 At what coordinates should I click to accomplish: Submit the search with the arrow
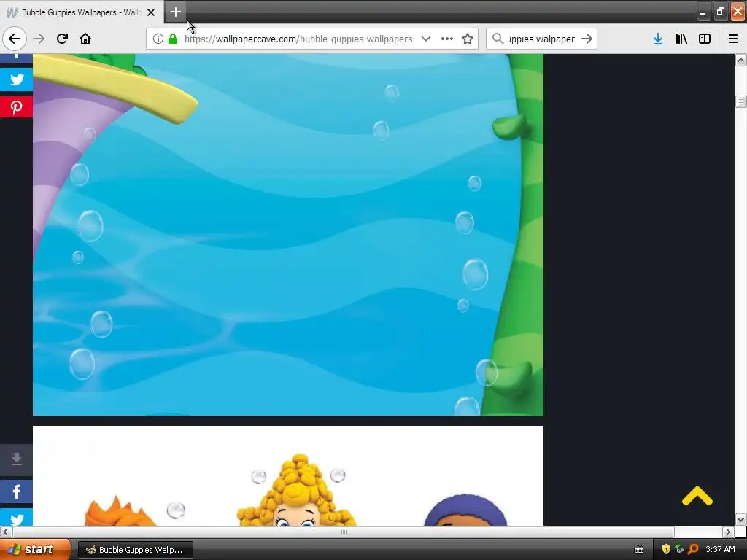pyautogui.click(x=587, y=39)
